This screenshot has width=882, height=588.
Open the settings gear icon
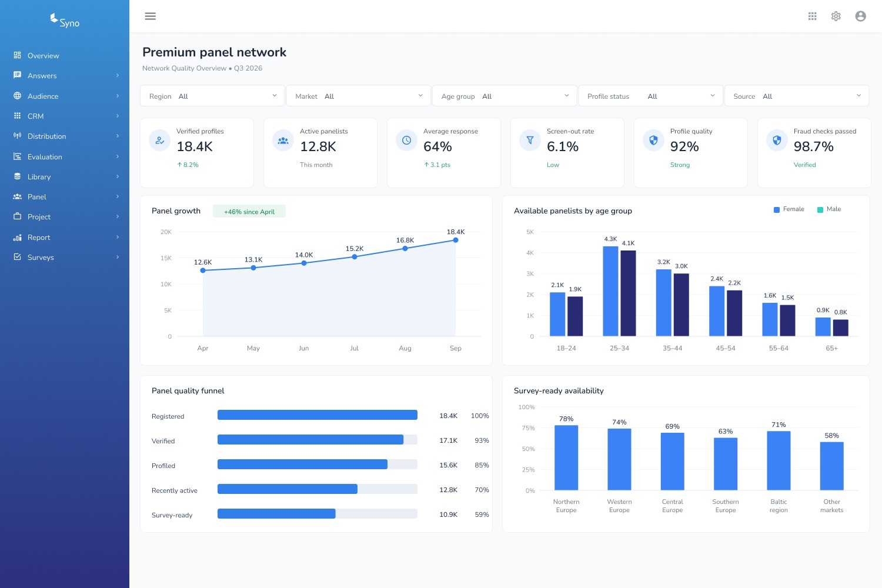(836, 16)
